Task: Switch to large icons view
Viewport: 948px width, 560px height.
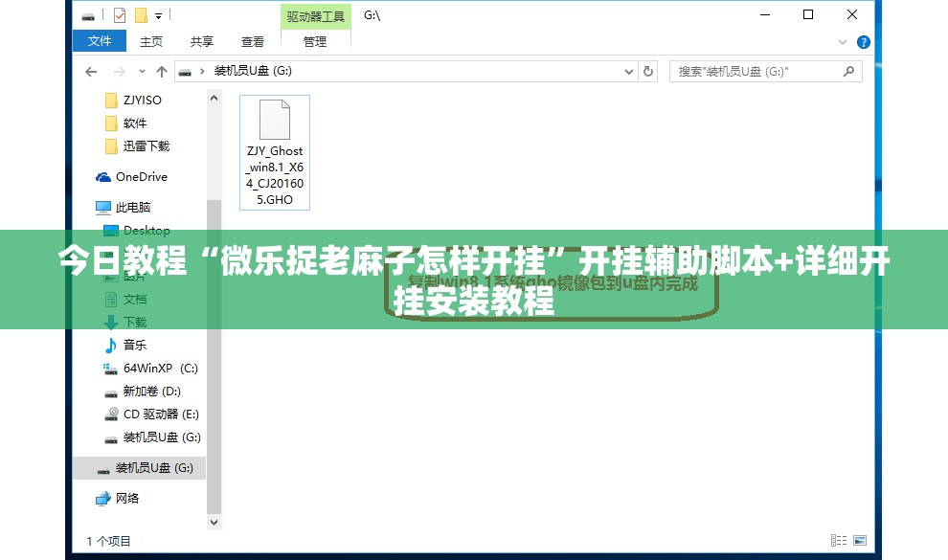Action: point(860,540)
